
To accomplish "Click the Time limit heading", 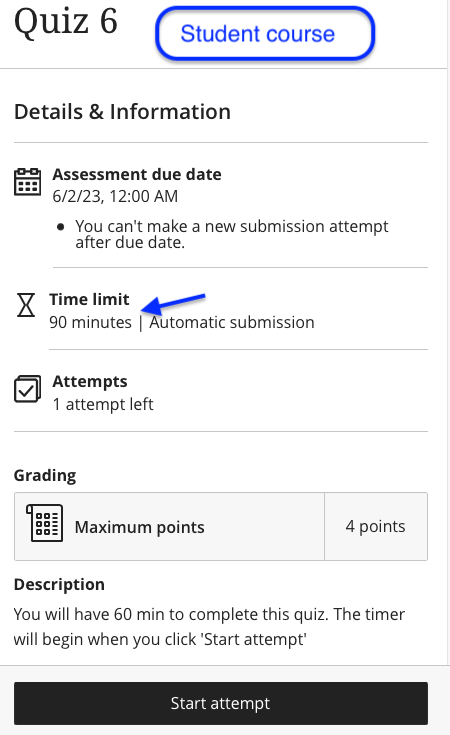I will pyautogui.click(x=89, y=299).
